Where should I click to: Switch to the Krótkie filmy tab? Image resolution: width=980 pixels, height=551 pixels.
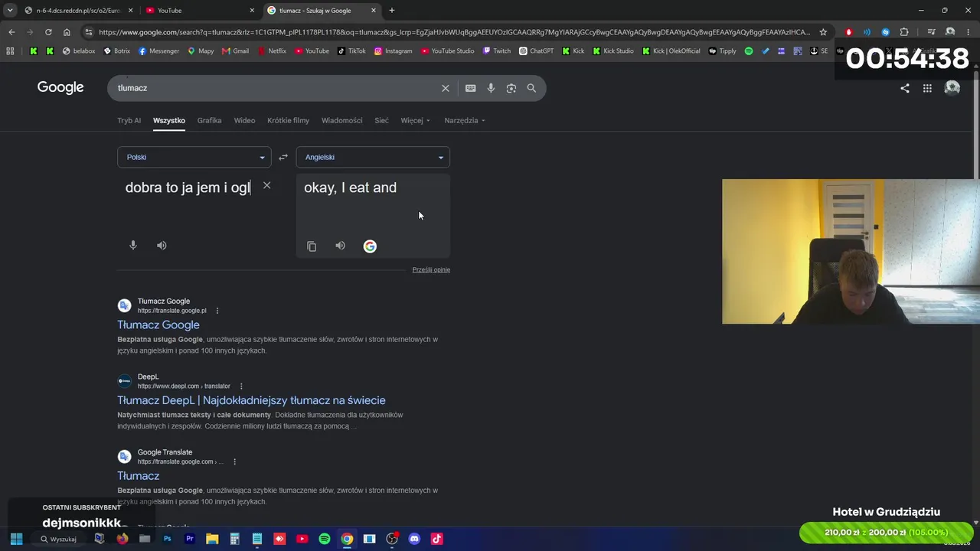click(x=288, y=120)
